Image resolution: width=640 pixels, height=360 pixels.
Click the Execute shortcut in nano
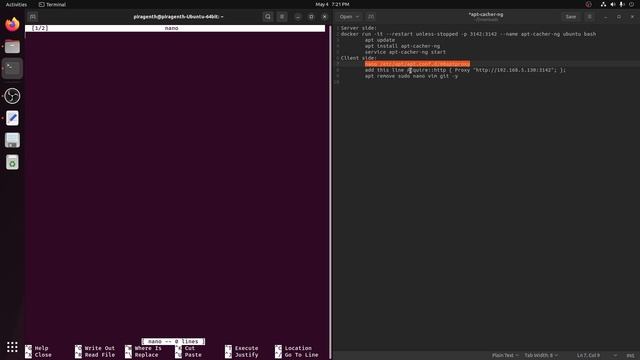242,348
